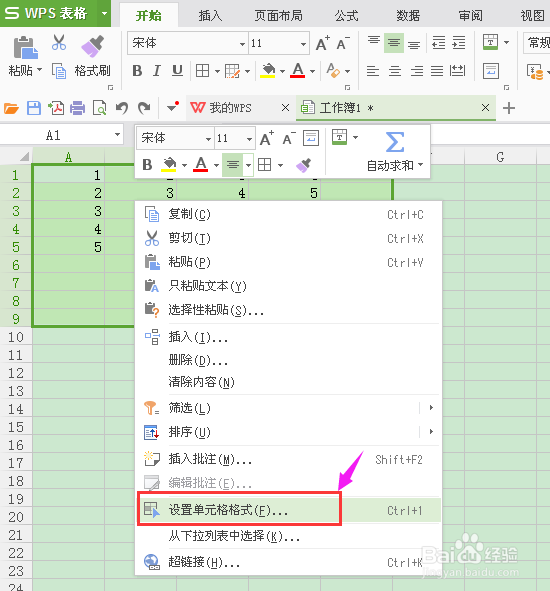Click the justify alignment icon in ribbon
The image size is (550, 591).
point(437,71)
